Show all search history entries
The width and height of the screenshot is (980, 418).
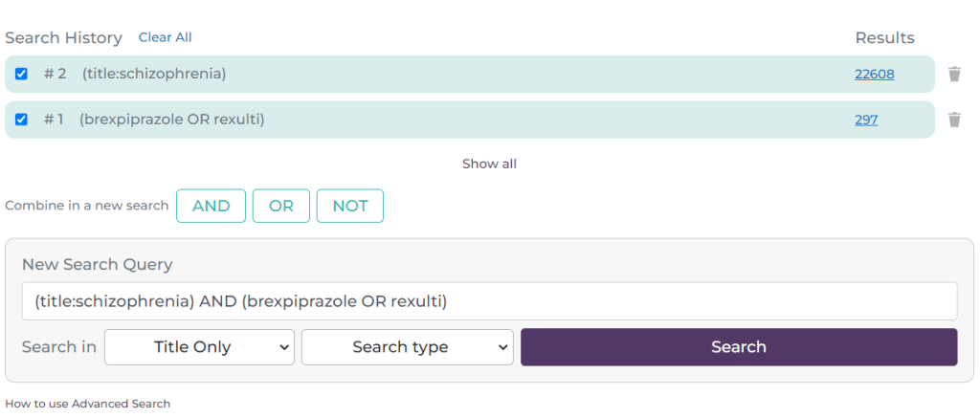point(489,164)
